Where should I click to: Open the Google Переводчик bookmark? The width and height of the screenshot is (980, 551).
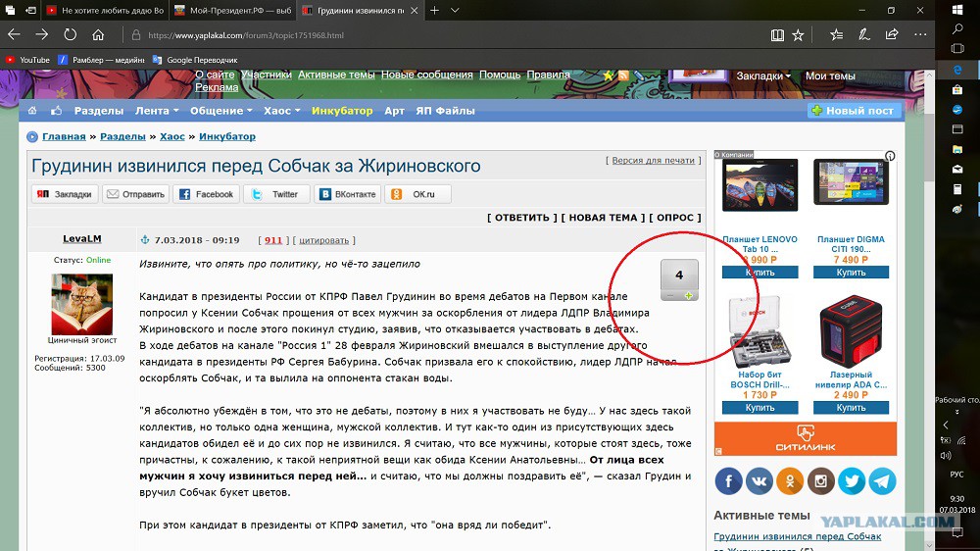point(196,60)
